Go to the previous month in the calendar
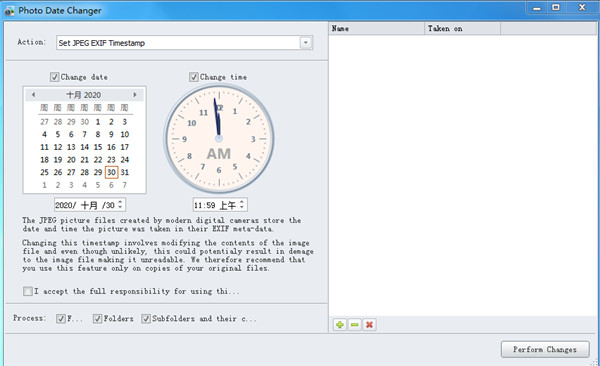The image size is (600, 366). 33,95
